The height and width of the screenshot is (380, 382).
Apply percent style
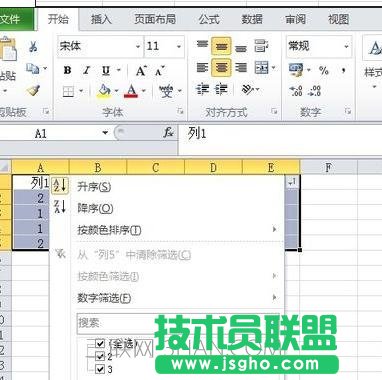[x=323, y=70]
